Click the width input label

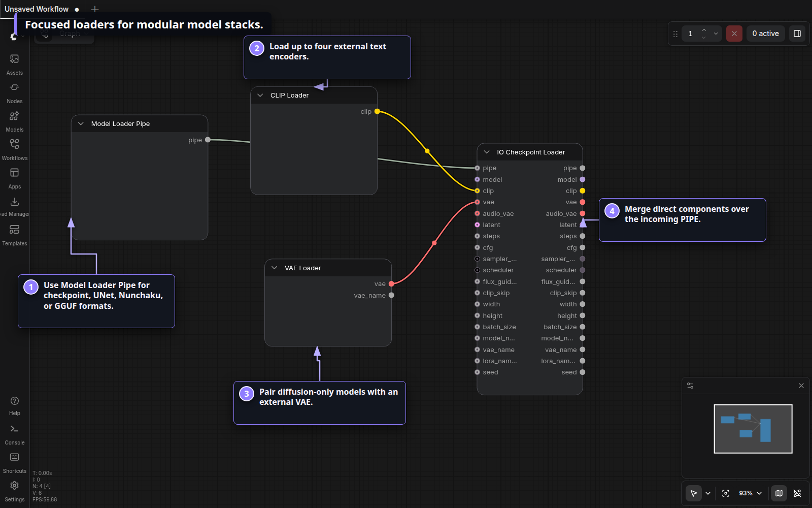pos(491,304)
